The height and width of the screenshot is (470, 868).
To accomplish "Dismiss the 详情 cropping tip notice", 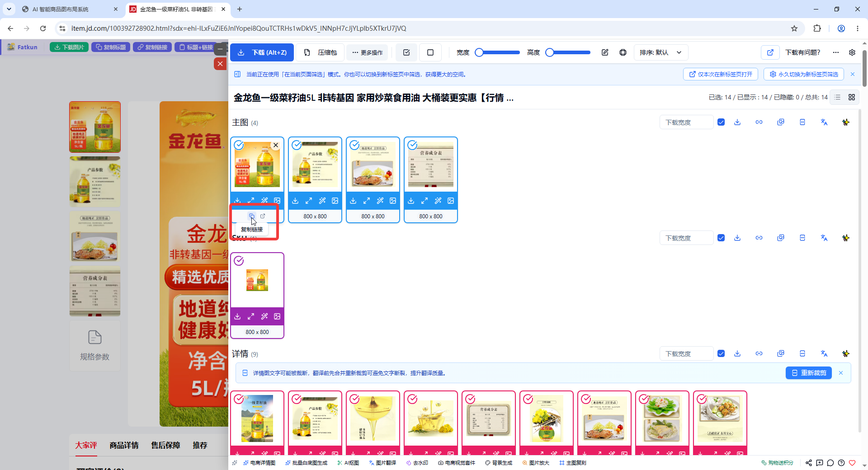I will [841, 373].
